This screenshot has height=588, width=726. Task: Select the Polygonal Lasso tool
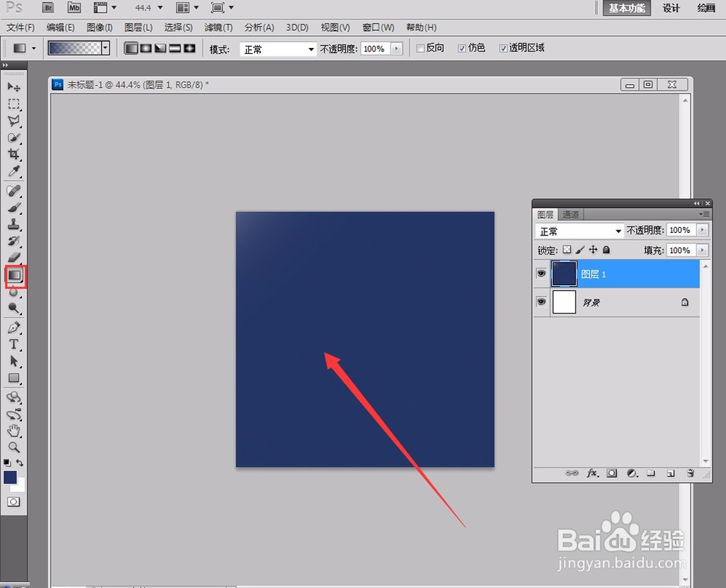14,121
